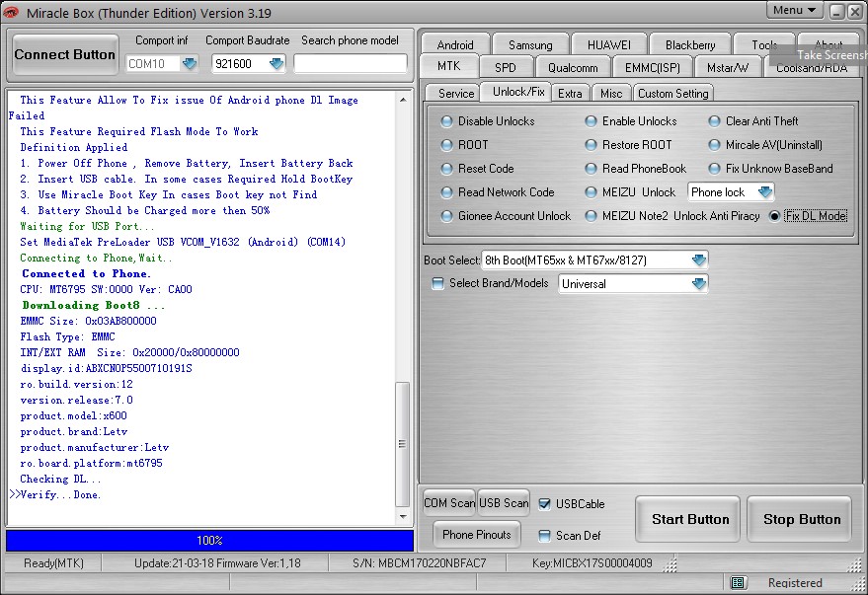The height and width of the screenshot is (595, 868).
Task: Click the Ready(MTK) status bar entry
Action: point(53,563)
